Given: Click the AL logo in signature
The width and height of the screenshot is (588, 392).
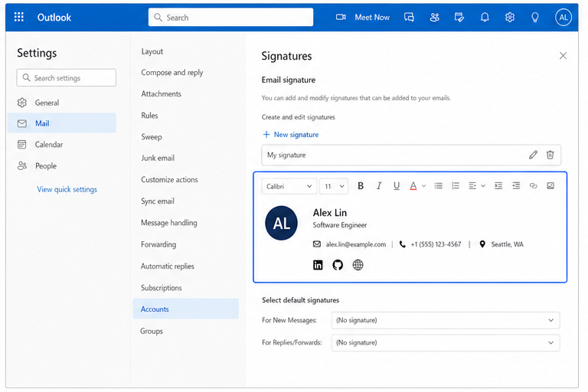Looking at the screenshot, I should tap(281, 224).
